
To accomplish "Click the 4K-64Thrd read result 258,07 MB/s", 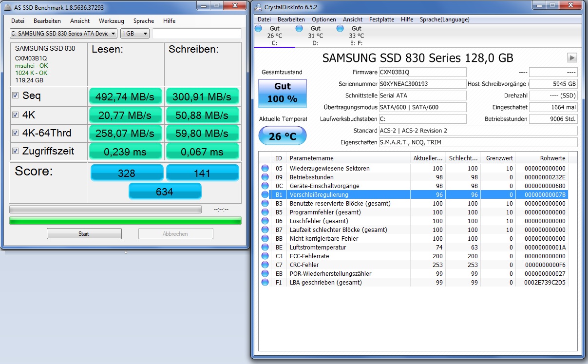I will pos(126,134).
